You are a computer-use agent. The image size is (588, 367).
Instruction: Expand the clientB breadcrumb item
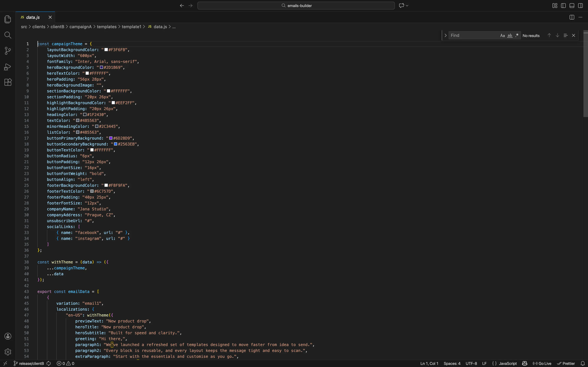click(58, 27)
